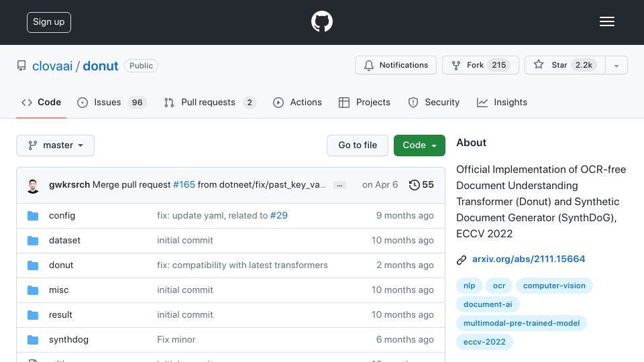
Task: Select the nlp topic tag
Action: (x=469, y=286)
